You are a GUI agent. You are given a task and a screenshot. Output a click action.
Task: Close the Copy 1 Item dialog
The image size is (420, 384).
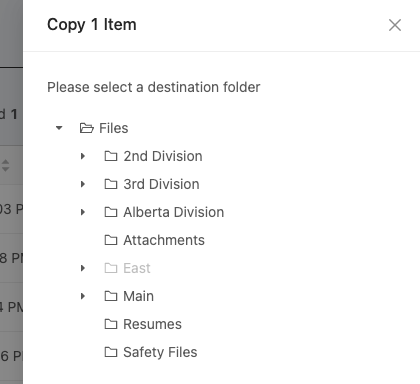(395, 25)
